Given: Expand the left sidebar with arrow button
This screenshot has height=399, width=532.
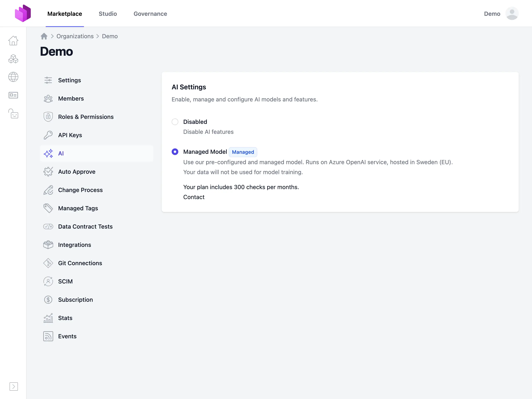Looking at the screenshot, I should pyautogui.click(x=14, y=387).
